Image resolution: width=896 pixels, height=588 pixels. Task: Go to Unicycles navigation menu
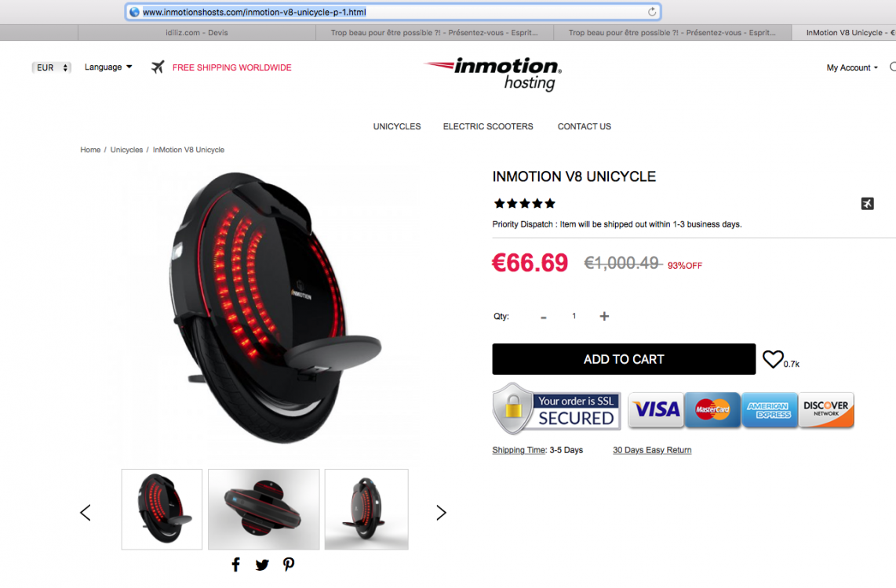point(397,126)
